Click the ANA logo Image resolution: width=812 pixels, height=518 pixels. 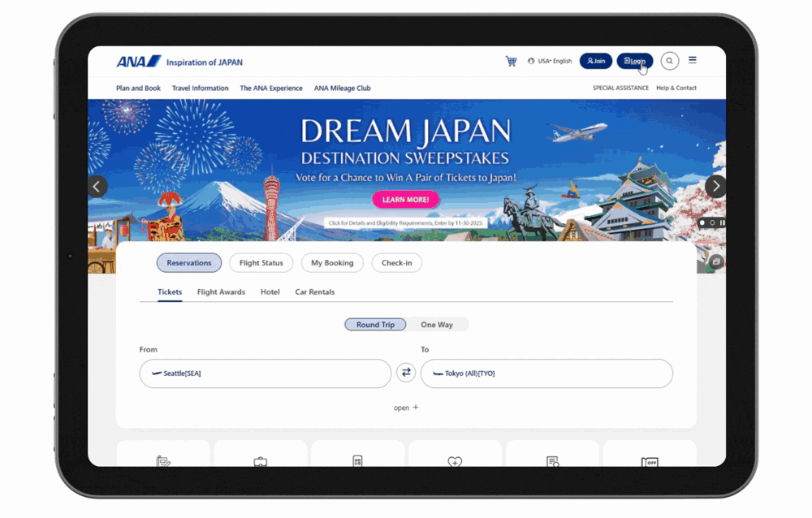(139, 62)
